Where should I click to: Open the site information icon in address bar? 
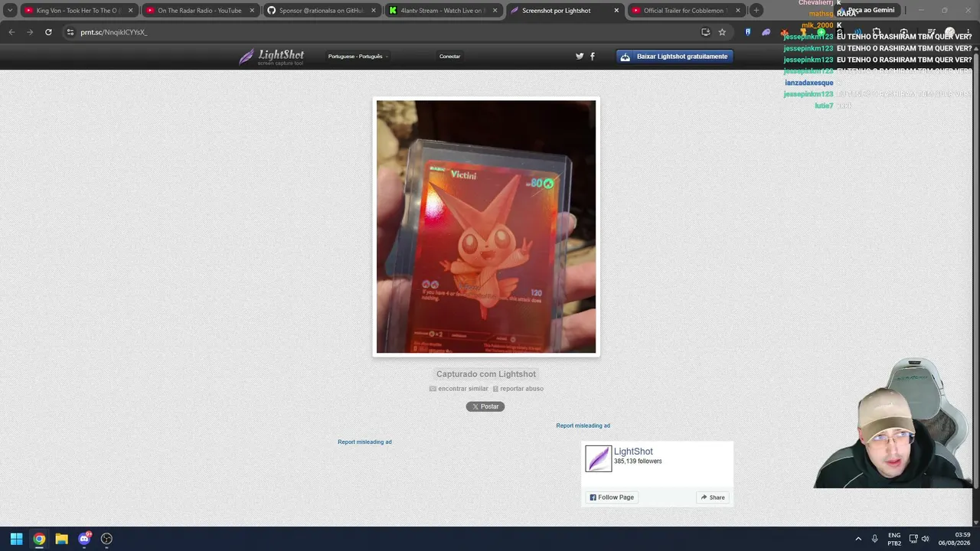70,32
